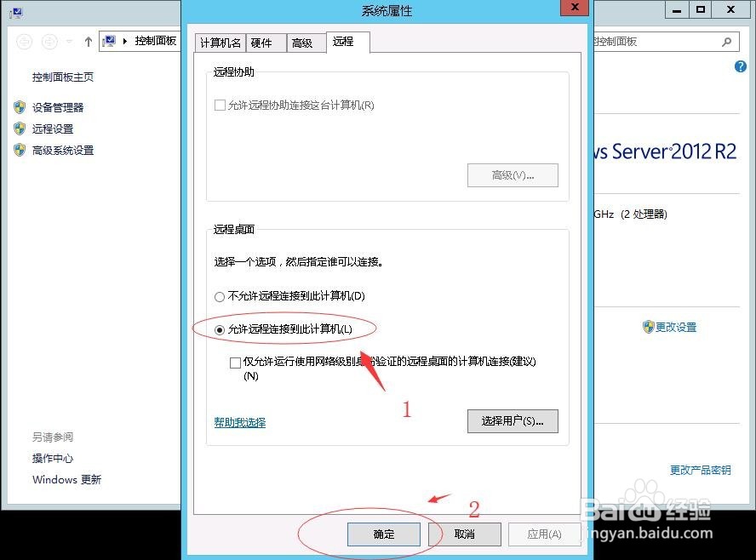Click the 更改设置 shield icon

click(x=649, y=327)
